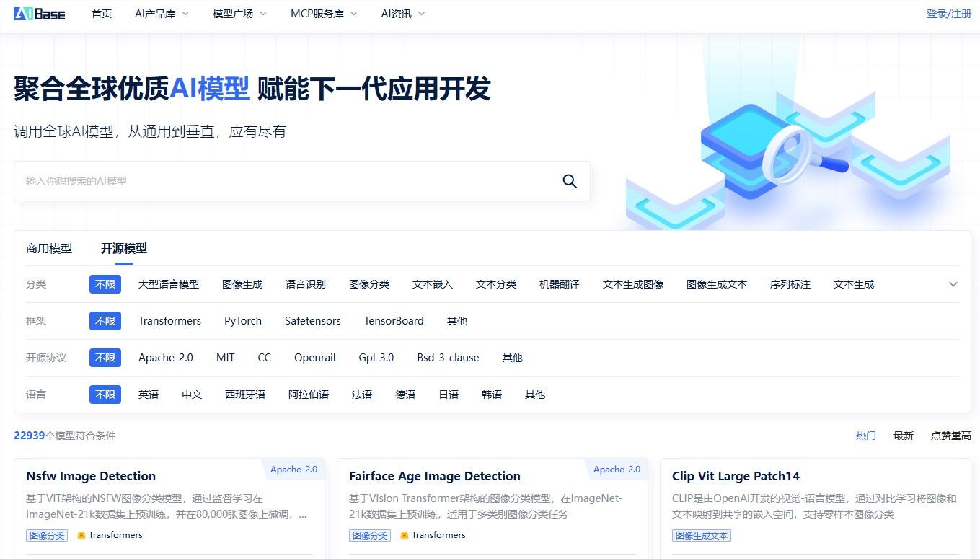Select the 不限 filter for 开源协议

tap(105, 358)
